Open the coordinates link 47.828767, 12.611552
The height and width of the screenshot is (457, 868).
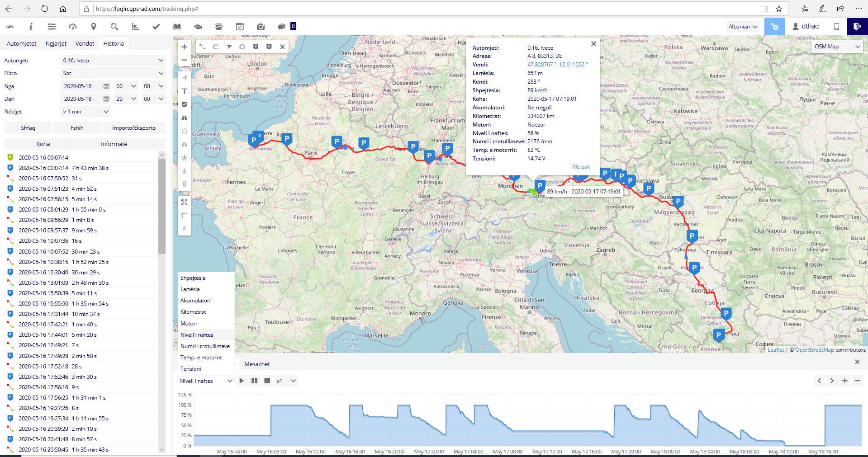coord(557,65)
